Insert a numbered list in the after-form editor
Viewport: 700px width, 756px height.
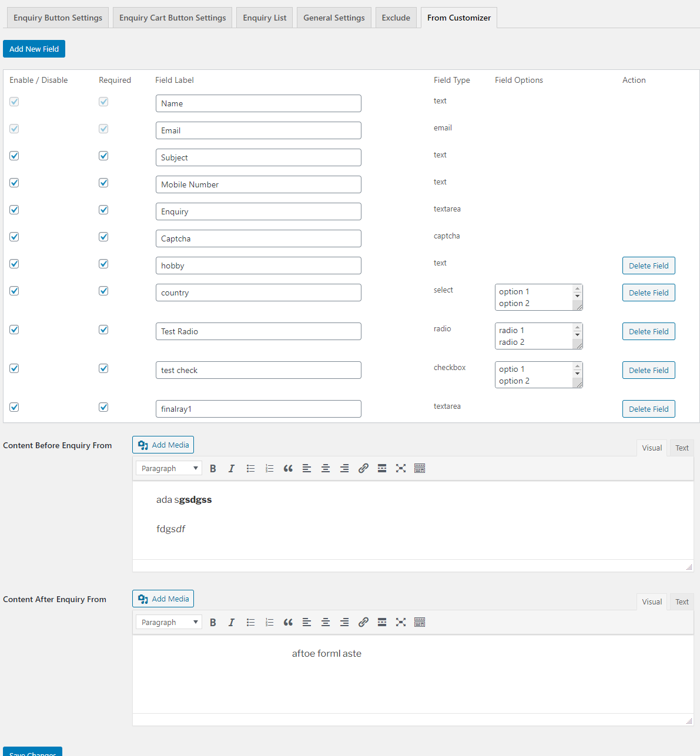click(x=269, y=622)
